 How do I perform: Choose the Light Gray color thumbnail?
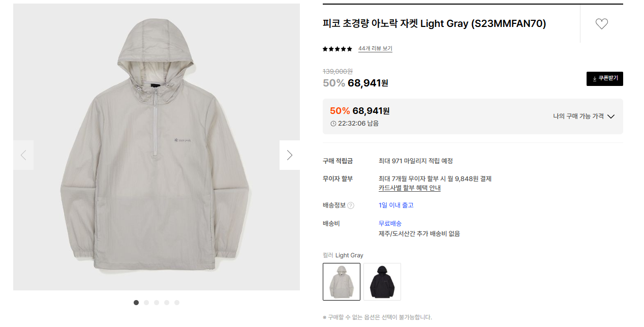[x=342, y=282]
